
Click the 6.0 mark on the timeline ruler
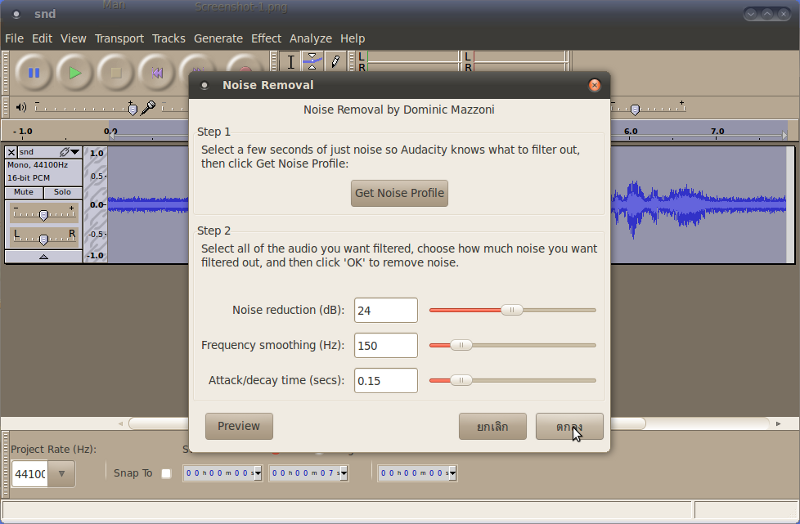pos(631,131)
